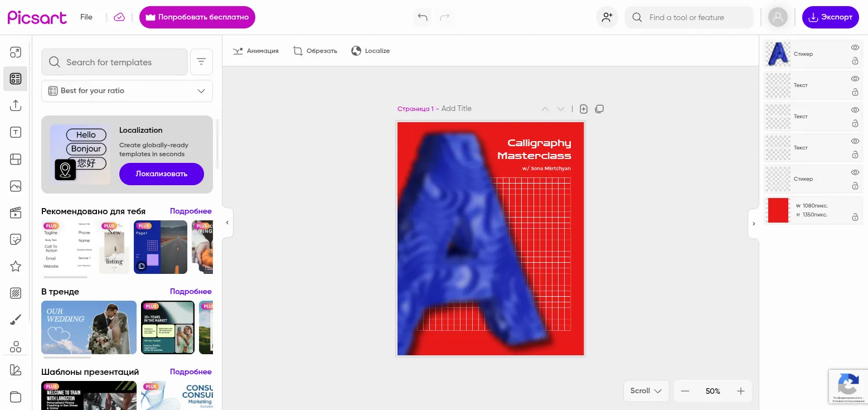Open the Uploads icon in sidebar

point(16,105)
